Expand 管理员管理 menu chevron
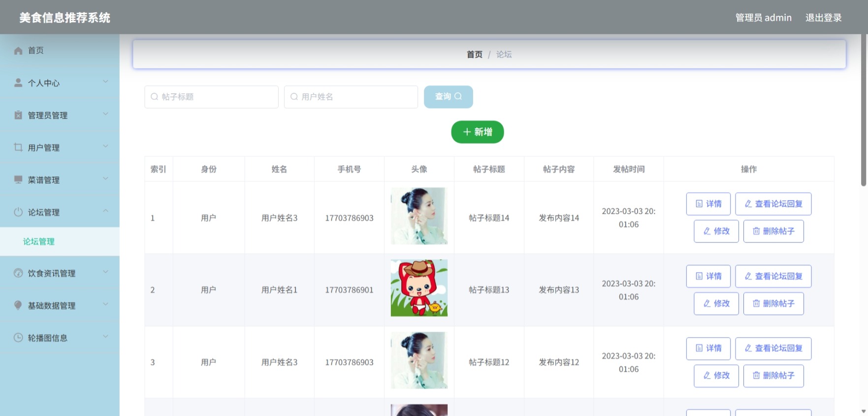This screenshot has height=416, width=868. click(x=105, y=114)
